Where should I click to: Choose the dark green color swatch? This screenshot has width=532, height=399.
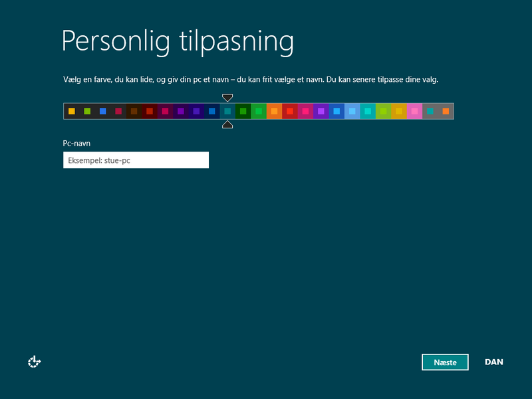243,111
